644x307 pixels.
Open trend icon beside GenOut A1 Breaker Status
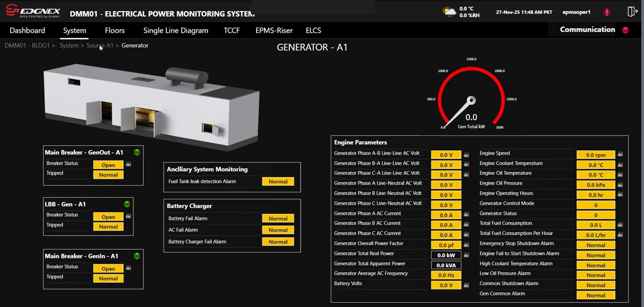click(x=128, y=164)
